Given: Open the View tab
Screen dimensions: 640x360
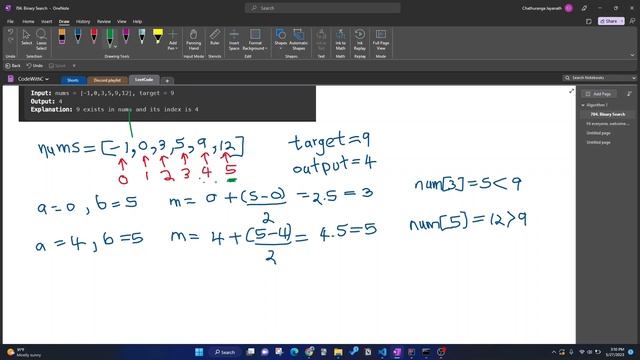Looking at the screenshot, I should point(122,21).
